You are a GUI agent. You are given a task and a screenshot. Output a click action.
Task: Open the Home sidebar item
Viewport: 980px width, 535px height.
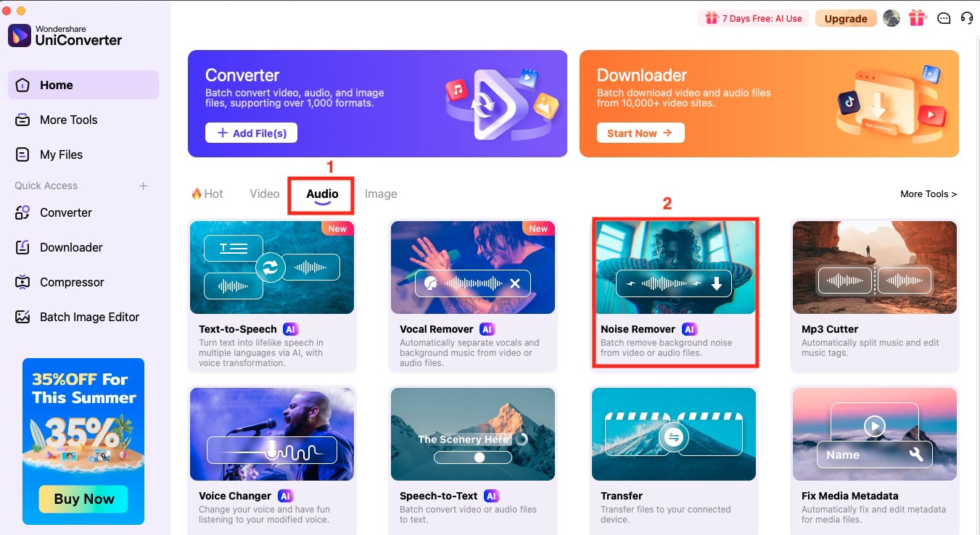(x=83, y=85)
